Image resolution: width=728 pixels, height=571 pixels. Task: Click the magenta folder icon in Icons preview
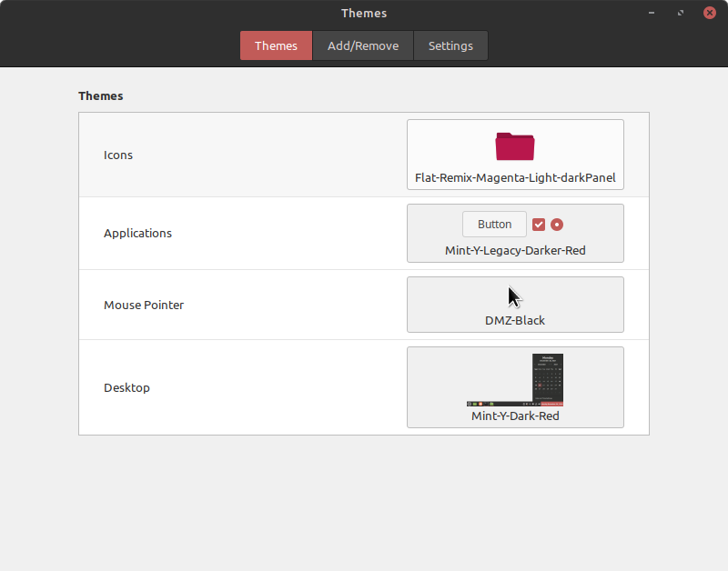514,147
